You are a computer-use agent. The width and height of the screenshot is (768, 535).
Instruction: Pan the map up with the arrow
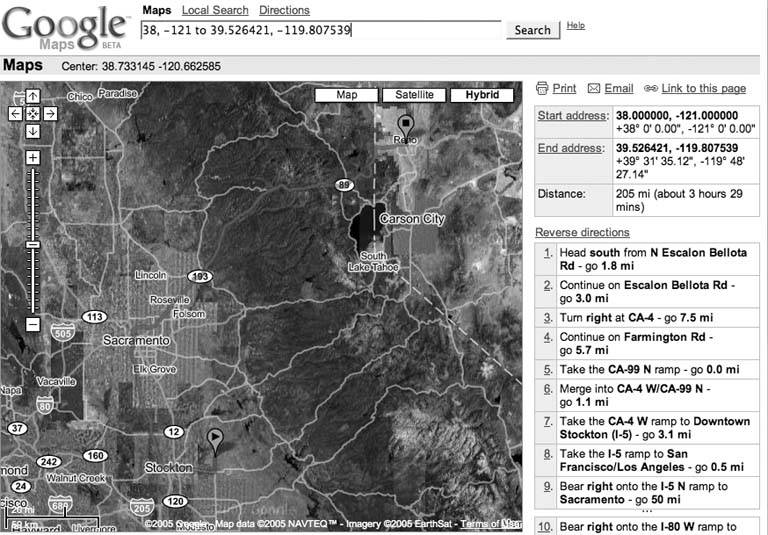[x=33, y=97]
